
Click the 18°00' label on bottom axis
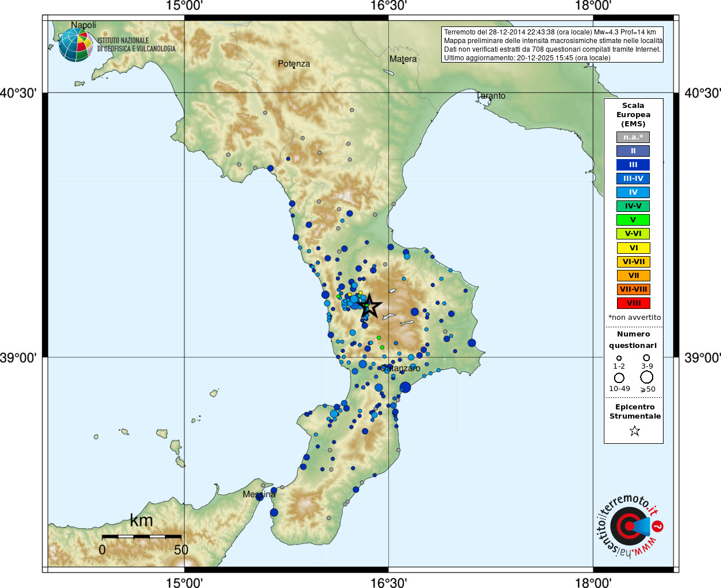(593, 583)
